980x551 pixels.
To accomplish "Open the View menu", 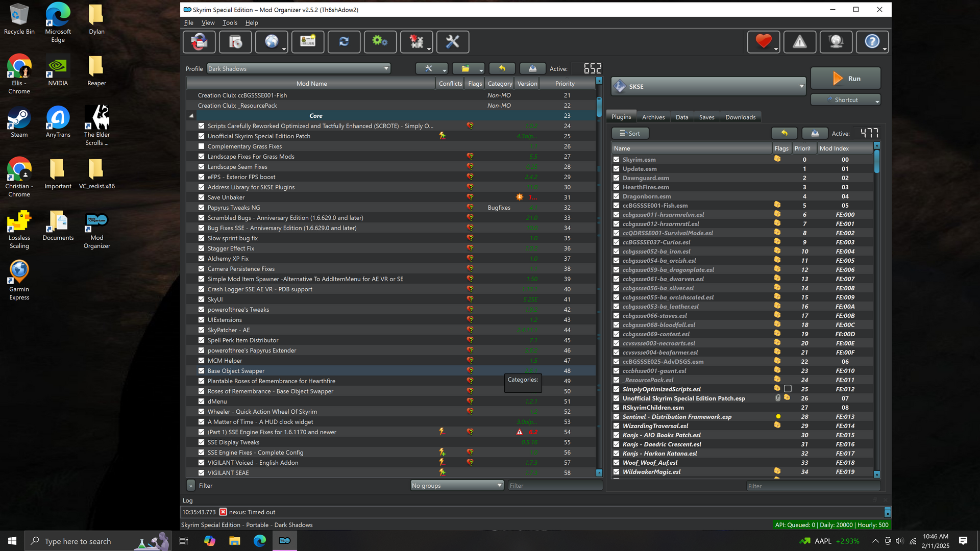I will 208,23.
